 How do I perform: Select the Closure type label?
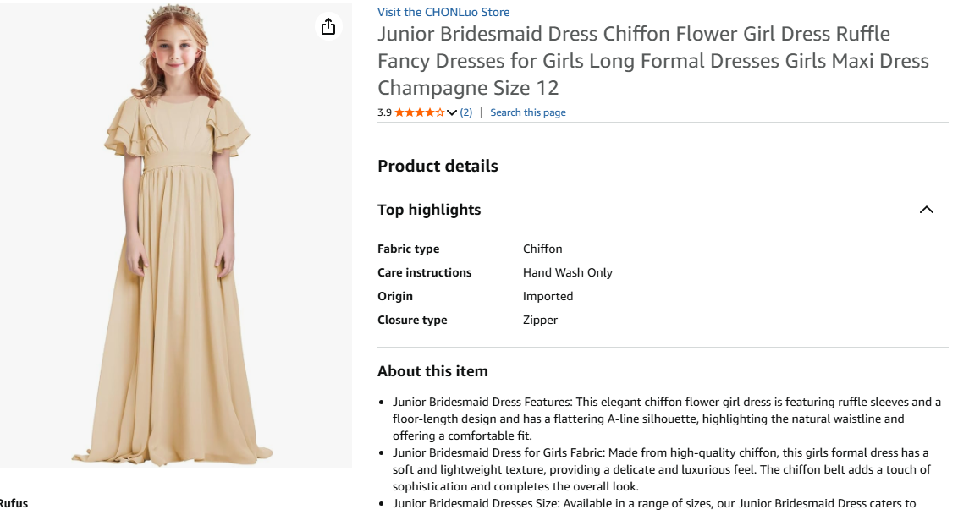point(412,320)
